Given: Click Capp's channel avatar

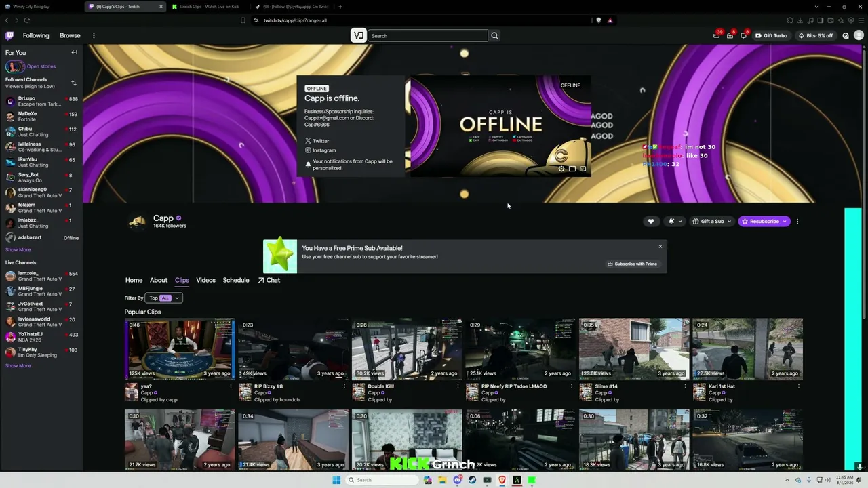Looking at the screenshot, I should [x=137, y=222].
